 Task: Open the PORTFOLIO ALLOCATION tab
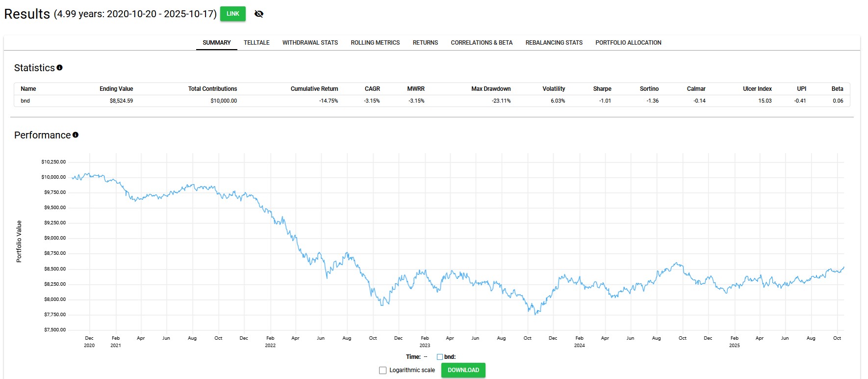click(x=628, y=43)
